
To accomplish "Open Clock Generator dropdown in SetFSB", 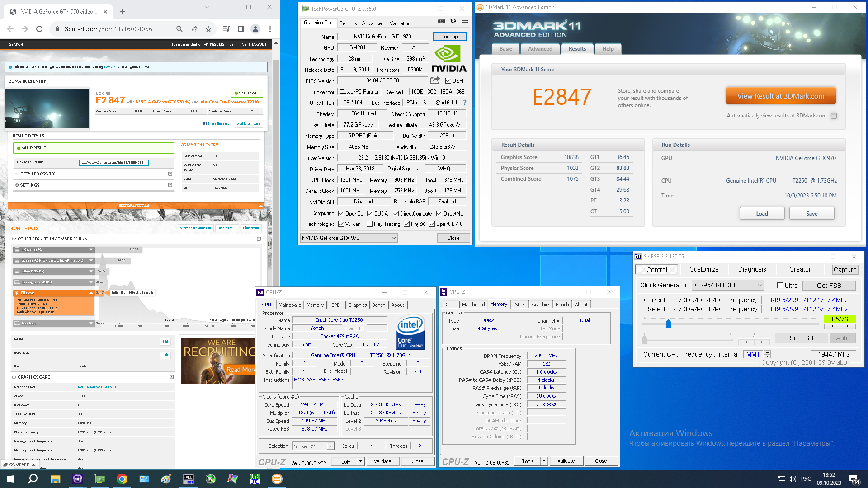I will tap(728, 285).
